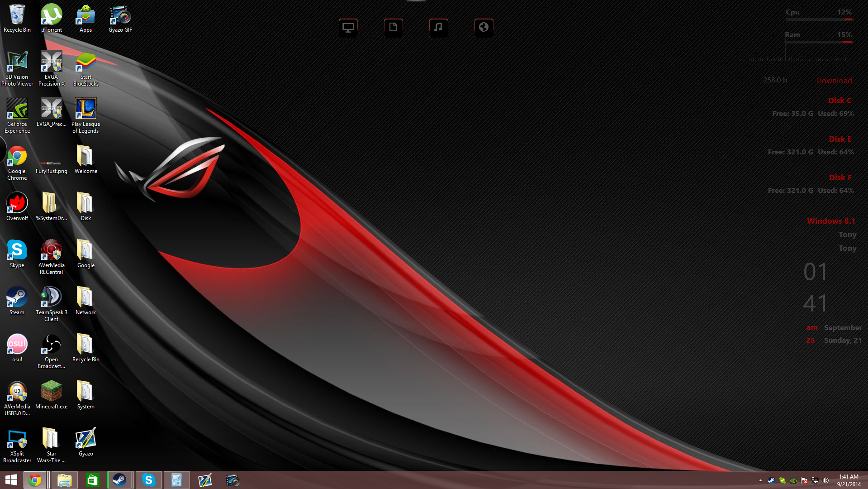Screen dimensions: 868x489
Task: Select the EVGA_Prec... desktop icon
Action: 52,112
